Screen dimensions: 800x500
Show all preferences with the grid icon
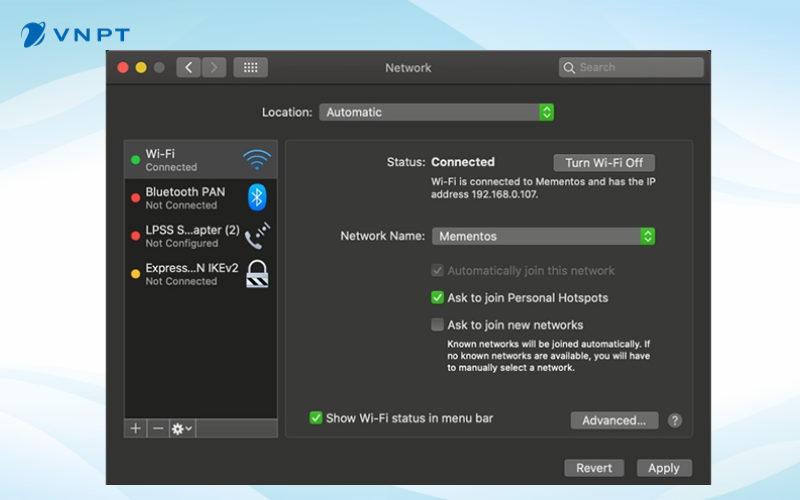tap(251, 67)
